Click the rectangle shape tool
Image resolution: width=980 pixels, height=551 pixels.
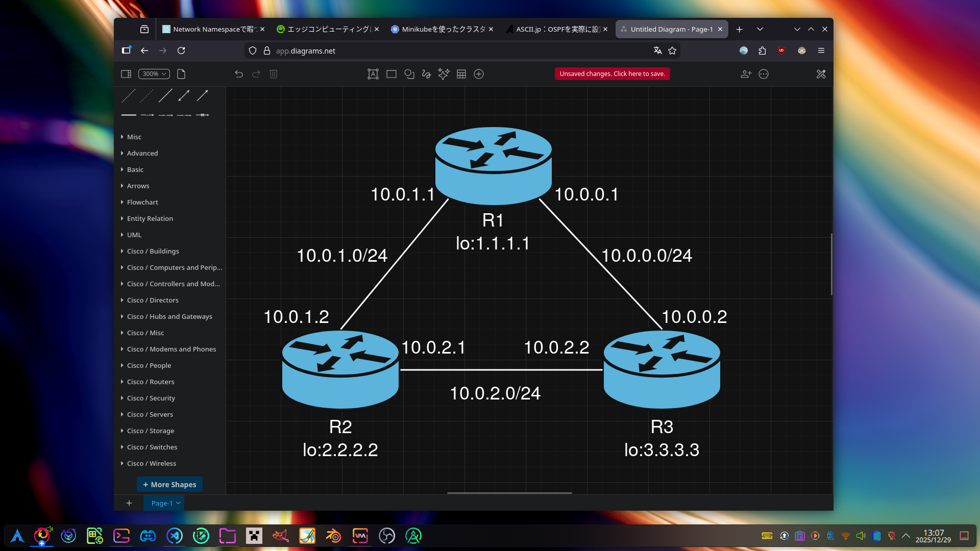click(391, 74)
